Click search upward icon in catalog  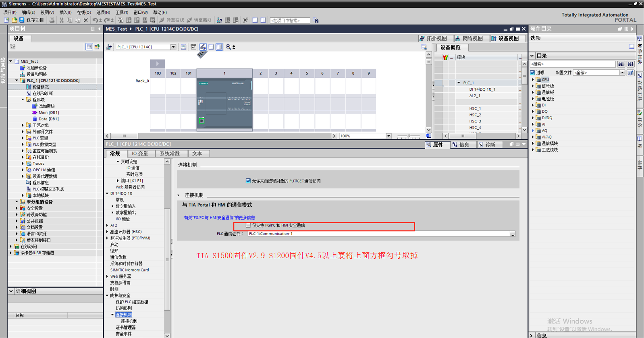(x=631, y=64)
